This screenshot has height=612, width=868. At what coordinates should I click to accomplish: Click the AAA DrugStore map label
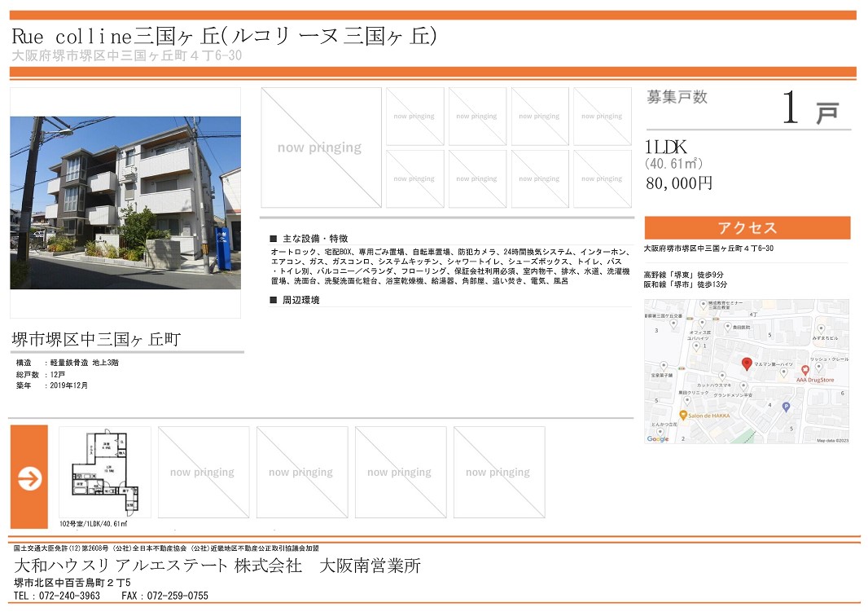[815, 380]
